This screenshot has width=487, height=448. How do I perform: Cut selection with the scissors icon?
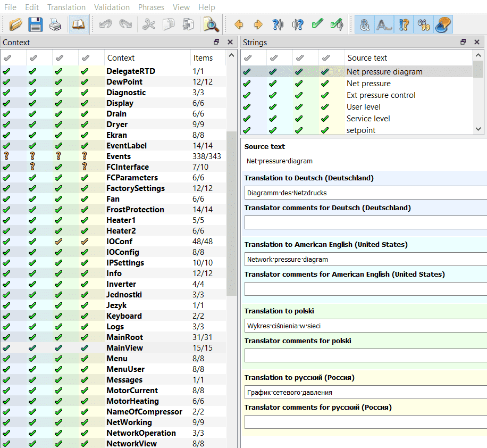[x=149, y=24]
